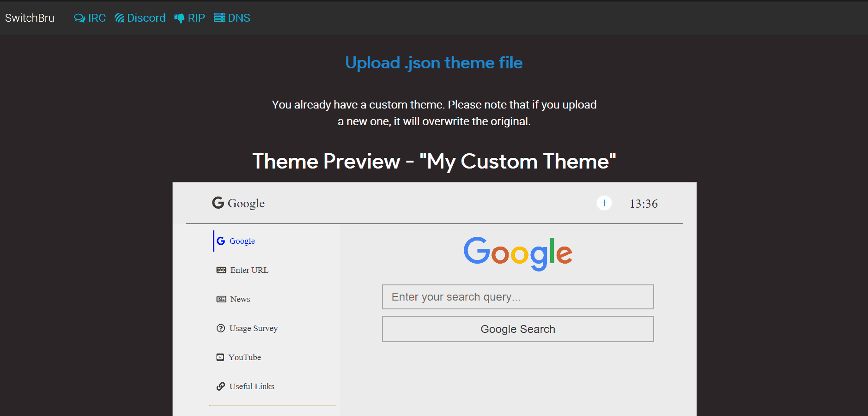Click the IRC chat bubbles icon
868x416 pixels.
tap(79, 18)
